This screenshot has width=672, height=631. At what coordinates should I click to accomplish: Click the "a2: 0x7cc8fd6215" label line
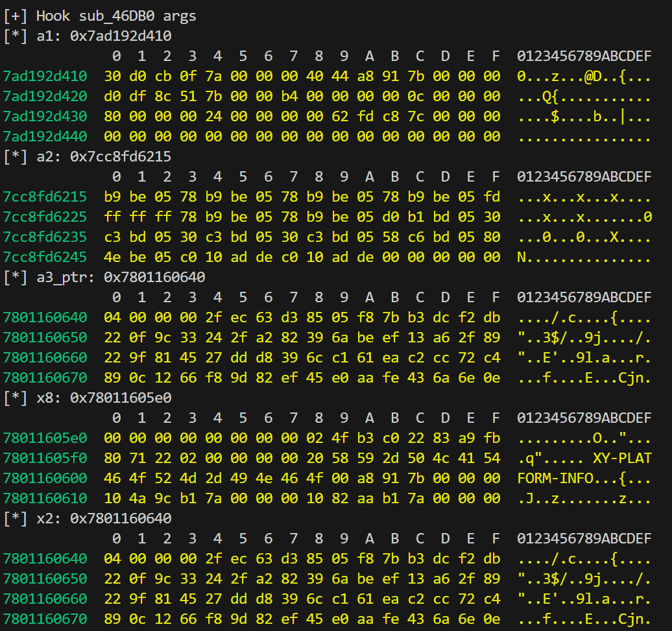tap(88, 157)
